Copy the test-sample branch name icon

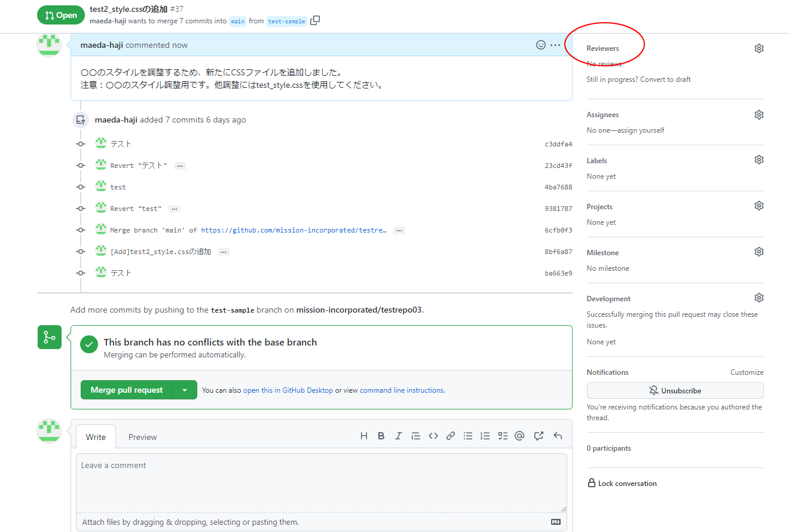[x=315, y=21]
